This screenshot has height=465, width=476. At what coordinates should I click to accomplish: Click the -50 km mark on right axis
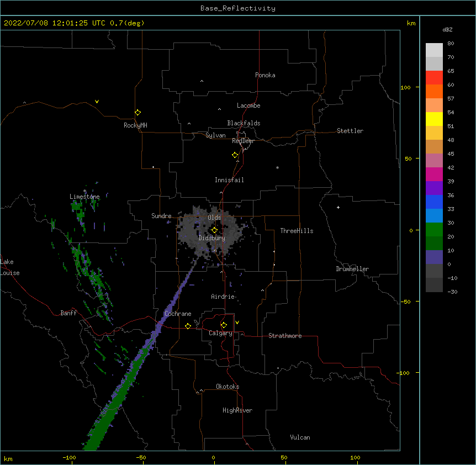[x=405, y=302]
